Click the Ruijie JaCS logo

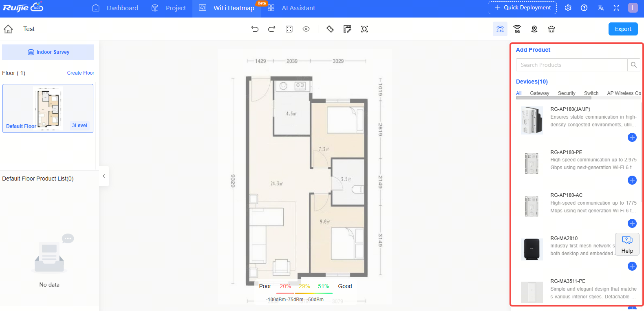(x=23, y=7)
